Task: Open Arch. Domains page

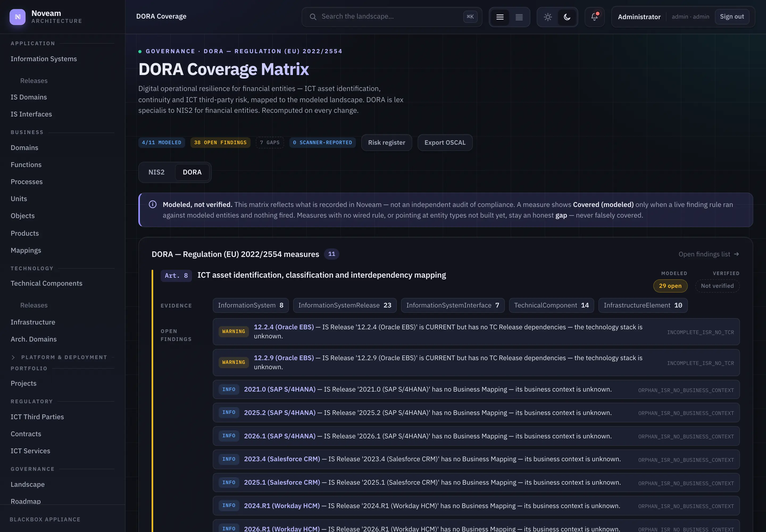Action: (x=34, y=339)
